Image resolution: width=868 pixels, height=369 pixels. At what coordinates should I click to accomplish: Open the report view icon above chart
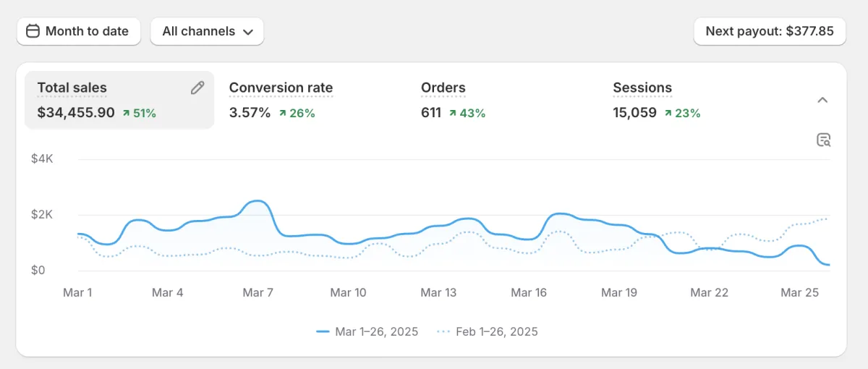coord(823,140)
